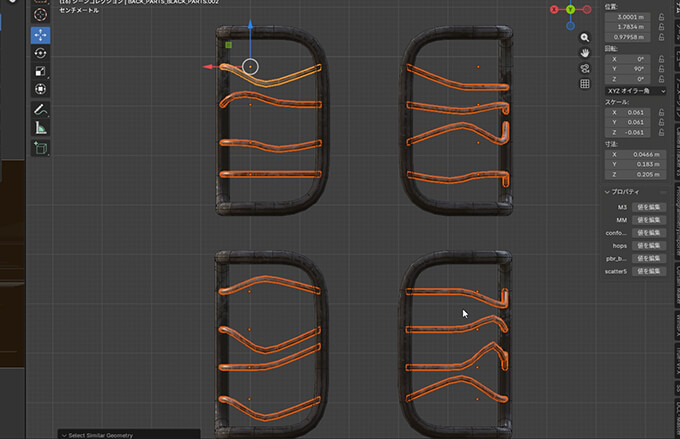
Task: Click the zoom magnifier viewport icon
Action: (585, 37)
